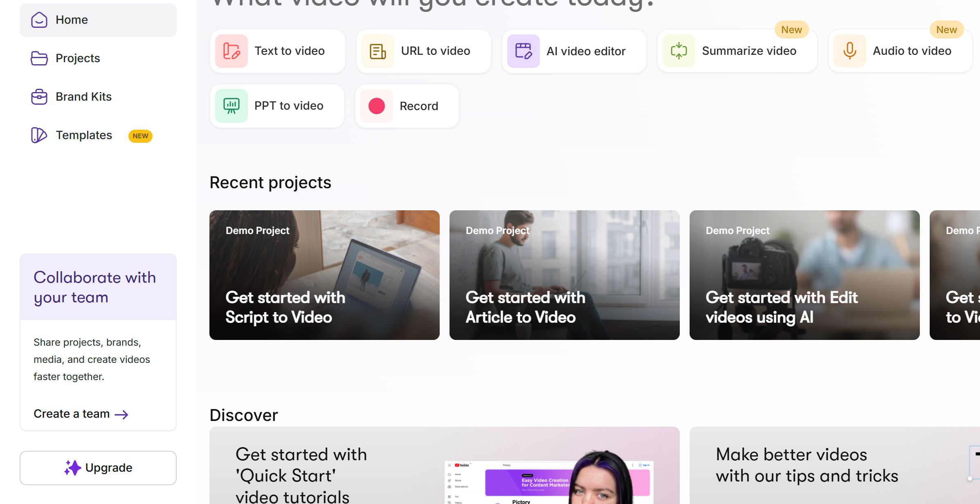Viewport: 980px width, 504px height.
Task: Click the Text to video icon
Action: 232,51
